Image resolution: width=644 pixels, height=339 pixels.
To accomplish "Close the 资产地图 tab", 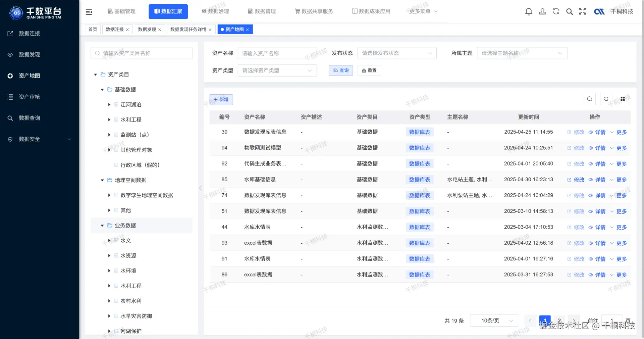I will coord(247,29).
